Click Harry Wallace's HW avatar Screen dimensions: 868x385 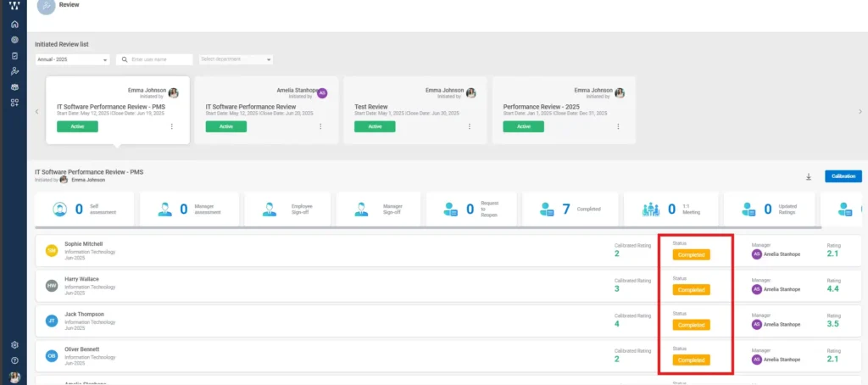52,286
